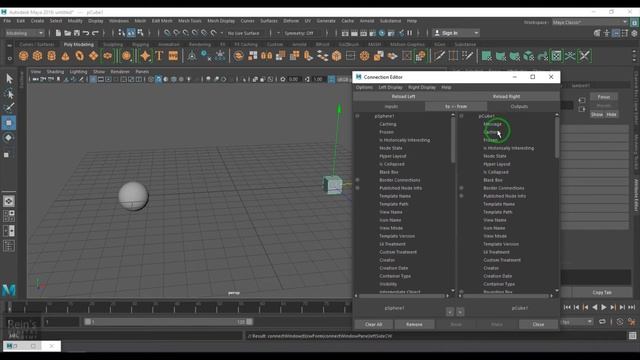The height and width of the screenshot is (360, 640).
Task: Click the Clear All button
Action: coord(373,324)
